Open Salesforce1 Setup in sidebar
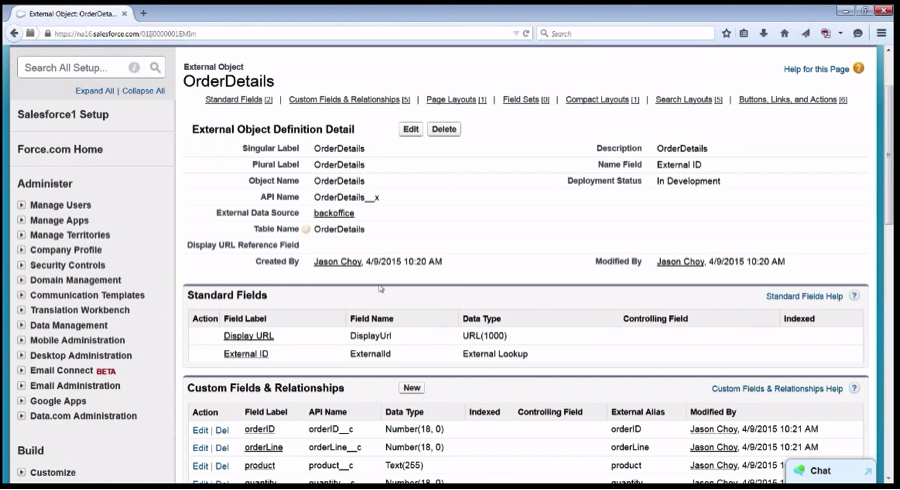 pos(63,114)
